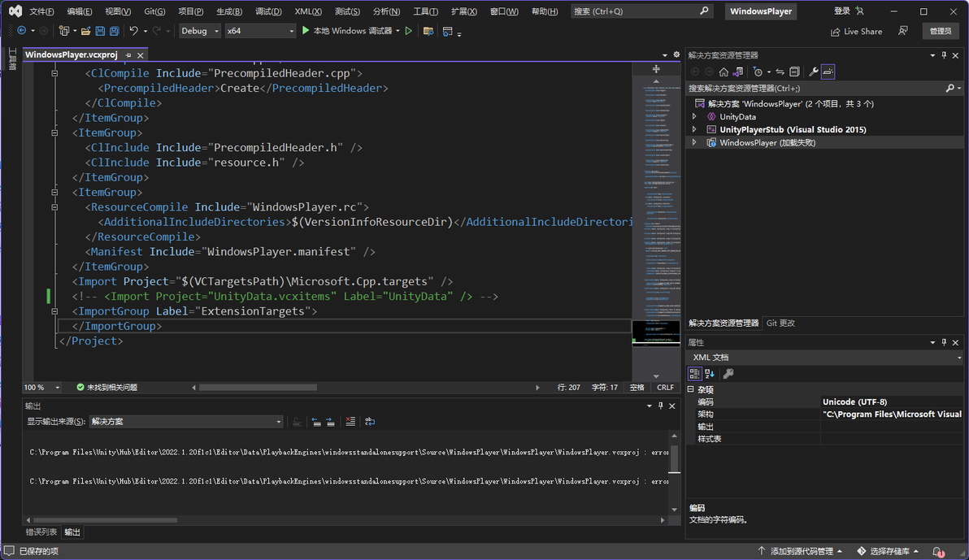Click the editor settings gear above the minimap

(x=676, y=55)
